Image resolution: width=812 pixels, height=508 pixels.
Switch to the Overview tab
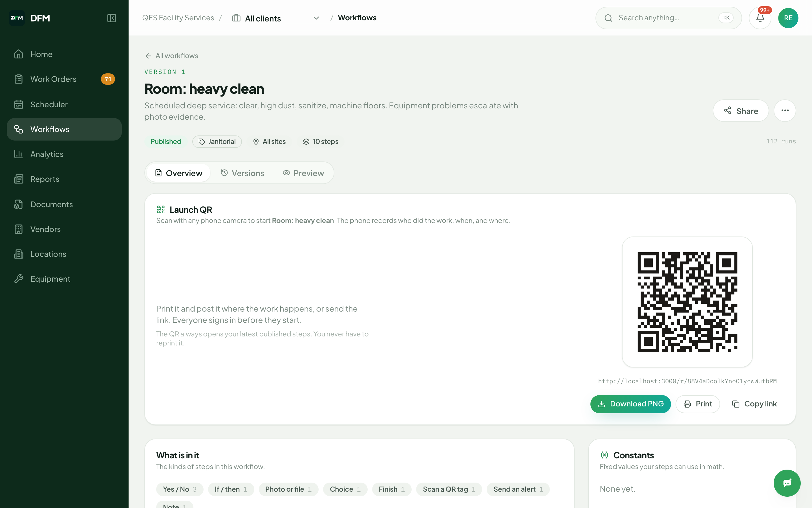click(x=178, y=173)
